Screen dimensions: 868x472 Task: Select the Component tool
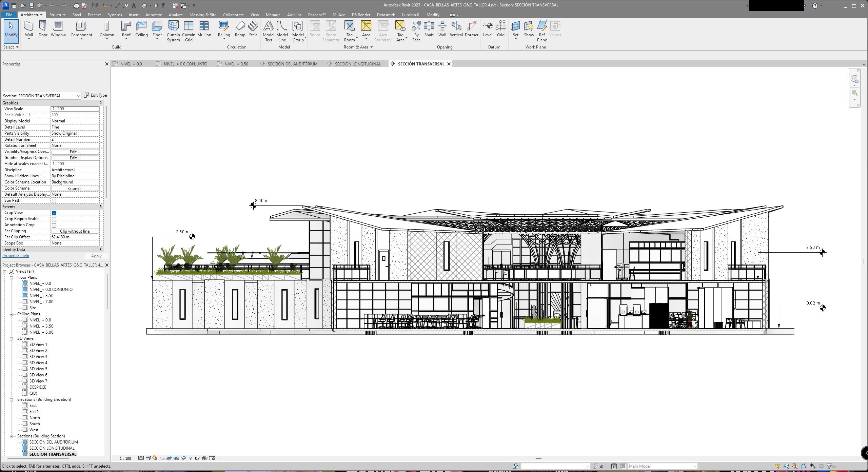coord(81,29)
